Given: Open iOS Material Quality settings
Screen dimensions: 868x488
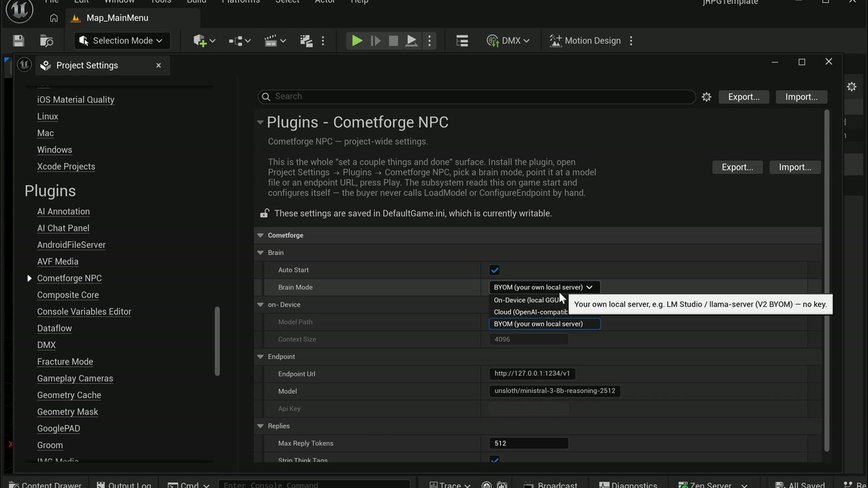Looking at the screenshot, I should pos(75,100).
